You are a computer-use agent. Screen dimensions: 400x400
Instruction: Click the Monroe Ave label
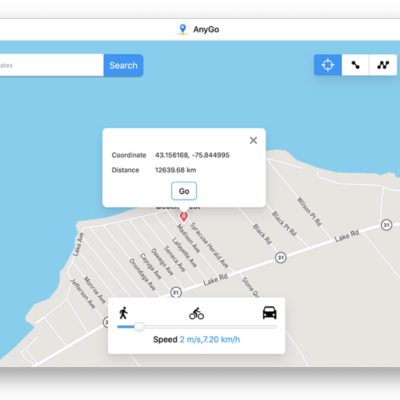click(94, 290)
